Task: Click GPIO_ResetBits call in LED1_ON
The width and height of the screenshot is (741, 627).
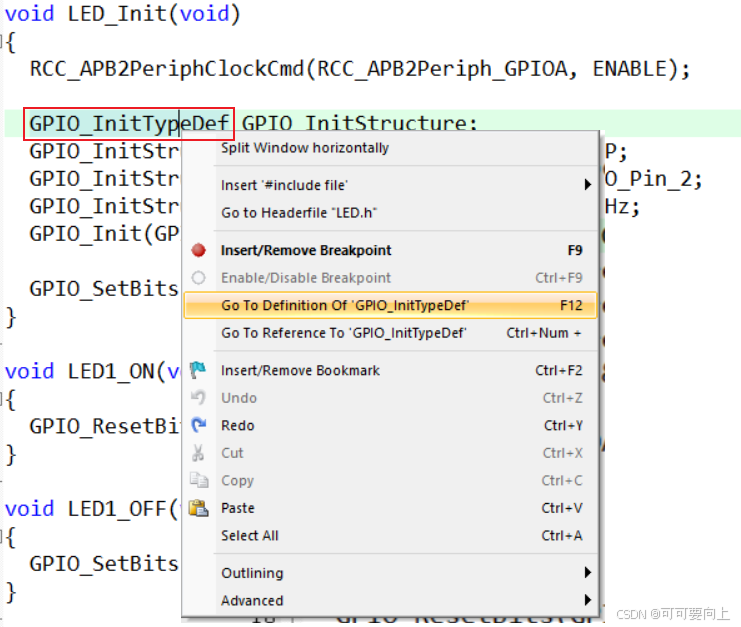Action: (104, 426)
